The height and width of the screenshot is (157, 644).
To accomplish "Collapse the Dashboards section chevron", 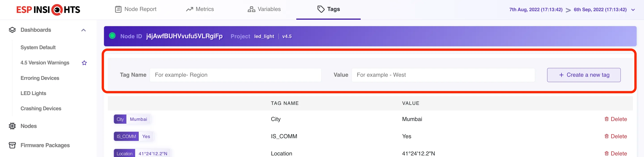I will click(x=83, y=30).
